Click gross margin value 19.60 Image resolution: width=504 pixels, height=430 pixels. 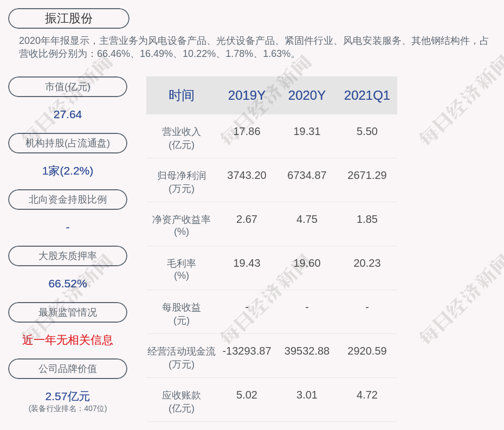click(x=307, y=263)
